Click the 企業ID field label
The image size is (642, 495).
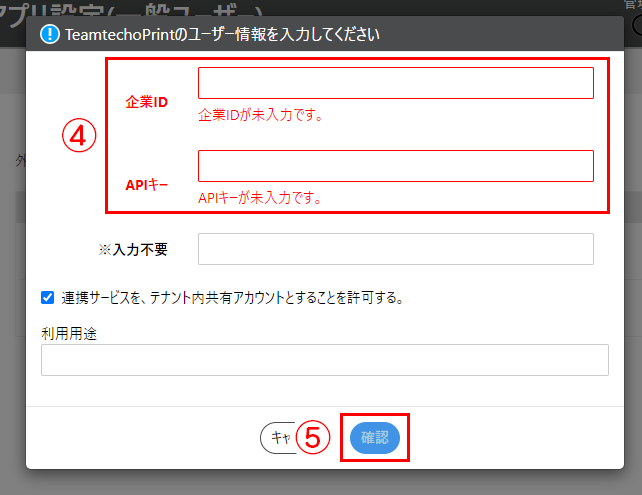pos(147,102)
